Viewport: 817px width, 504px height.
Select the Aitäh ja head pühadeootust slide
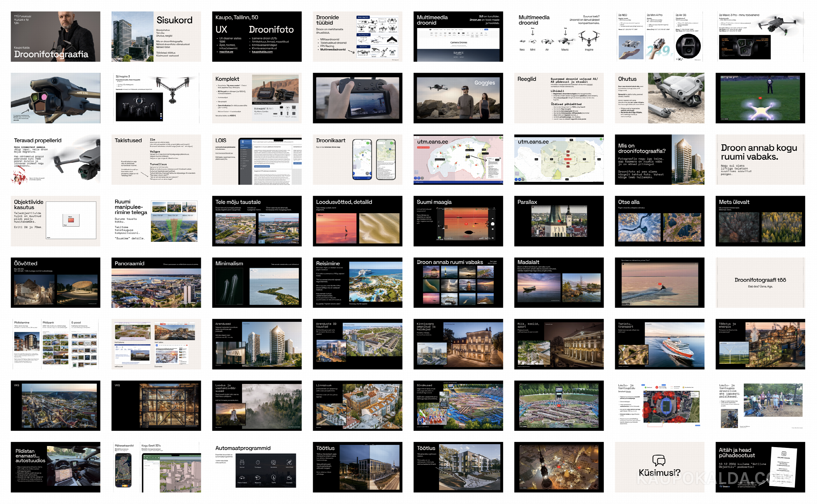point(760,467)
